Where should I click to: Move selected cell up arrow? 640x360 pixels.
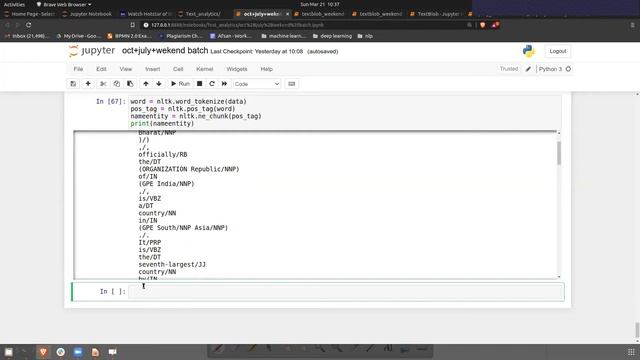point(146,84)
